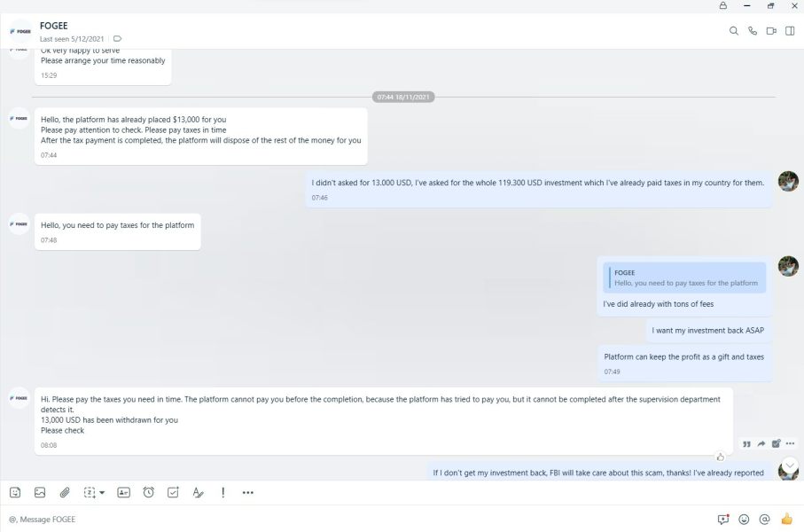The width and height of the screenshot is (804, 532).
Task: Start a video call with FOGEE
Action: click(x=771, y=31)
